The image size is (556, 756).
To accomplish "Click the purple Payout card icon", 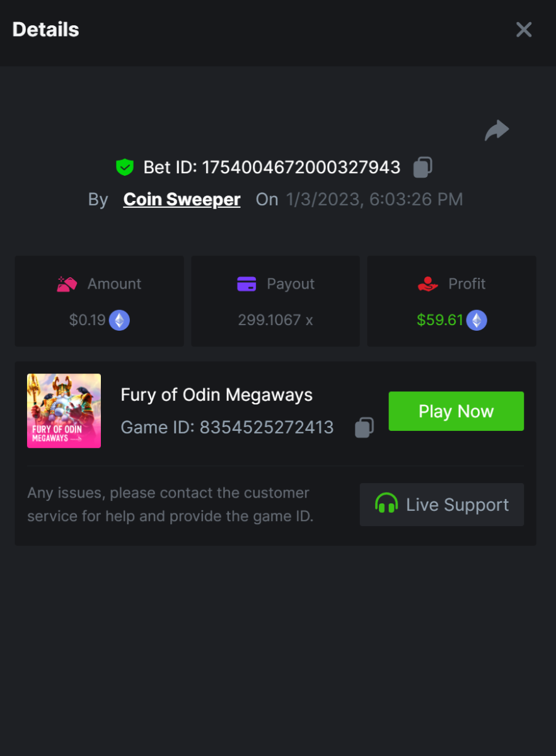I will pyautogui.click(x=246, y=284).
